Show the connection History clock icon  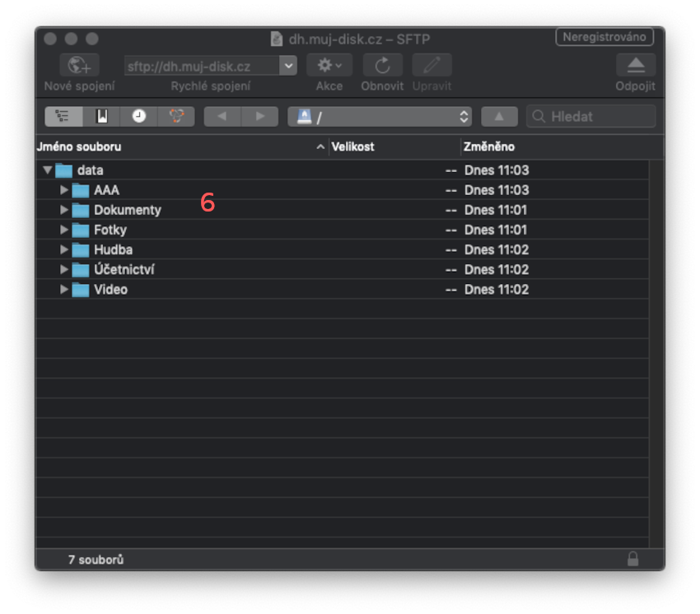click(x=139, y=116)
